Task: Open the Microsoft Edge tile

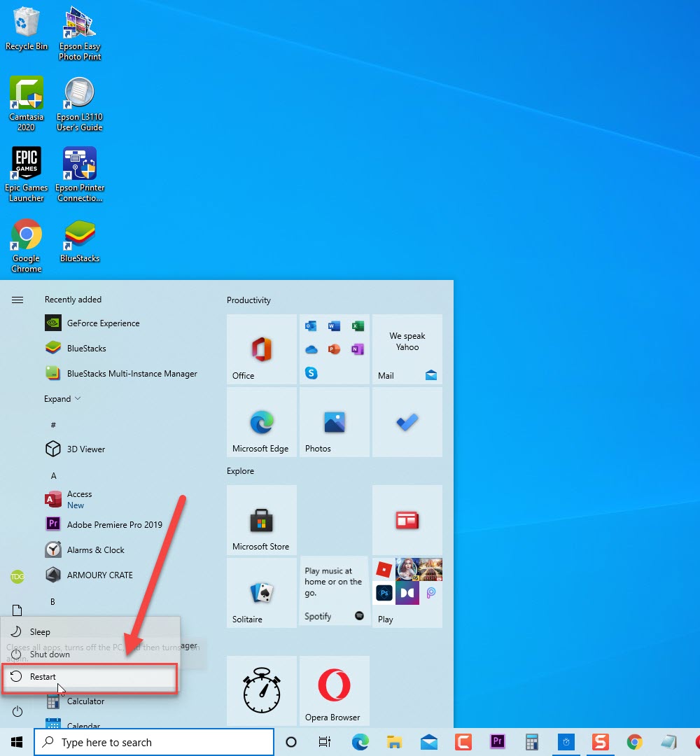Action: tap(261, 422)
